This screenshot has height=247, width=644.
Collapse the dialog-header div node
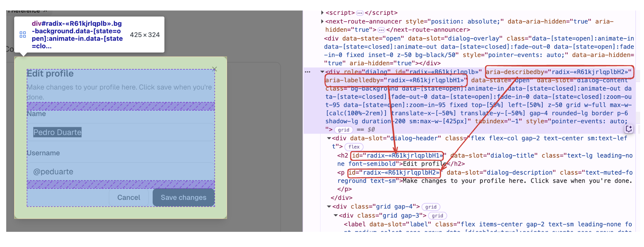click(x=329, y=138)
